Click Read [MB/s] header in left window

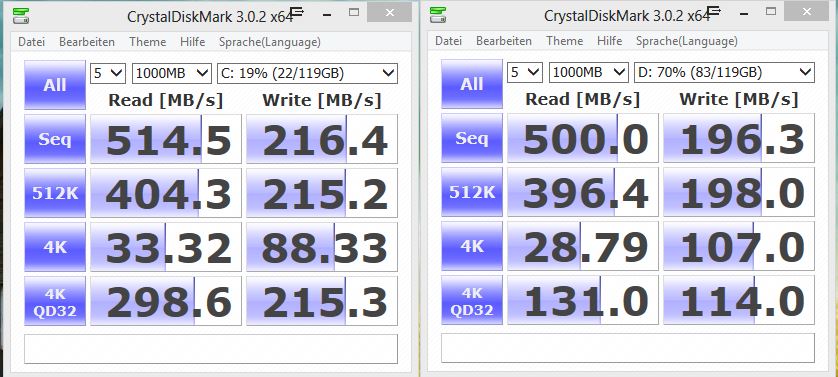pyautogui.click(x=165, y=100)
